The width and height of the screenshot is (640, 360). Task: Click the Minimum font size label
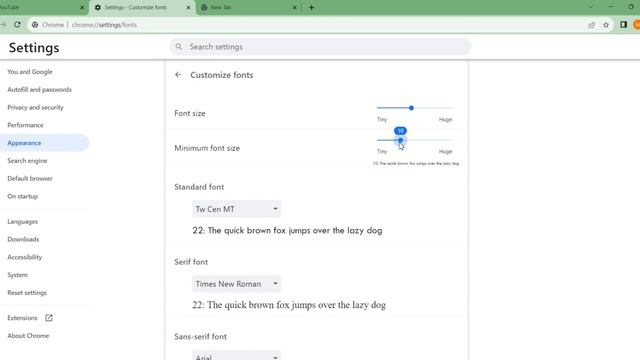[x=207, y=148]
